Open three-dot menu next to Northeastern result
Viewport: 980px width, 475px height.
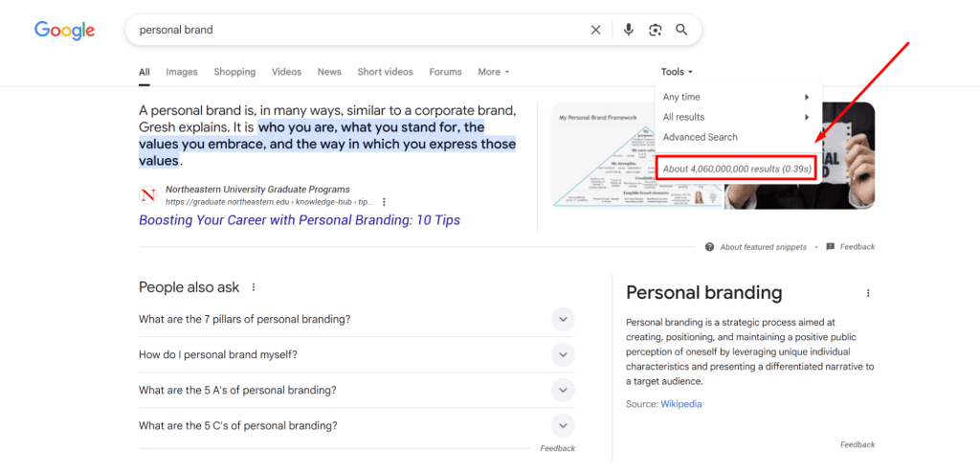coord(384,202)
